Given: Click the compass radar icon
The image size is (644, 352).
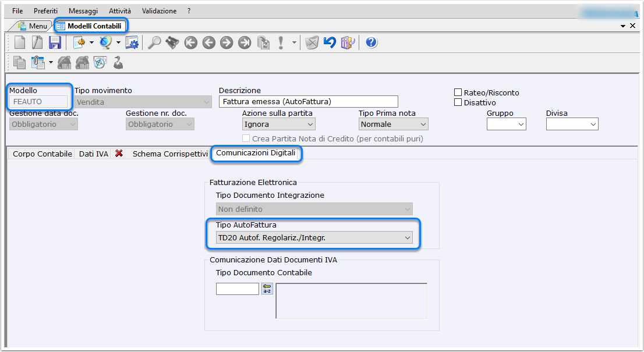Looking at the screenshot, I should pyautogui.click(x=100, y=62).
